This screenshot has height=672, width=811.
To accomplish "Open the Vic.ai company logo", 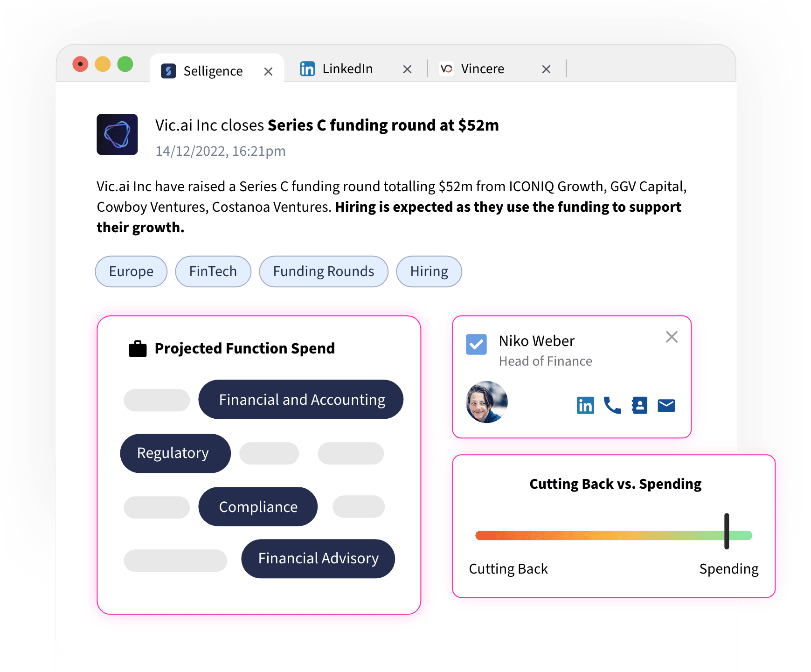I will [117, 134].
